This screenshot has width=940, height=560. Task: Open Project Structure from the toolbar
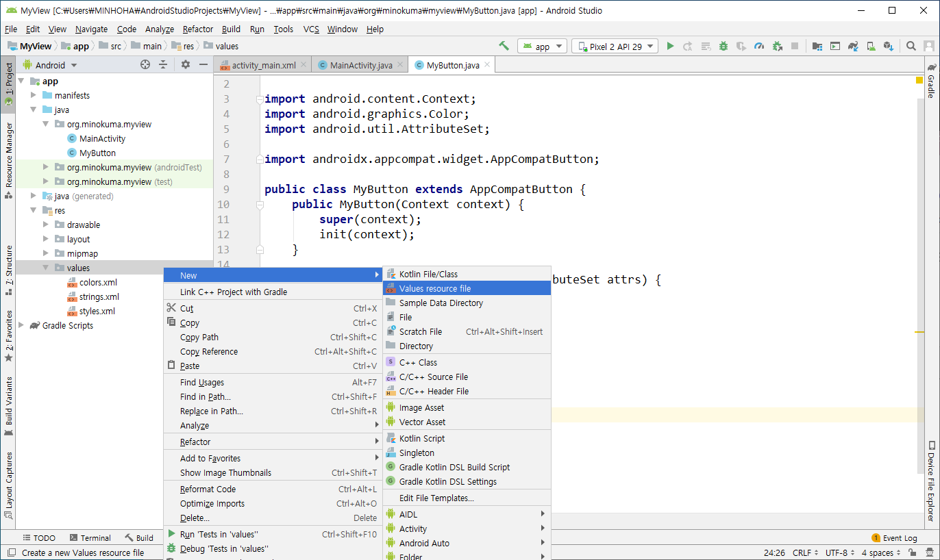[x=817, y=46]
